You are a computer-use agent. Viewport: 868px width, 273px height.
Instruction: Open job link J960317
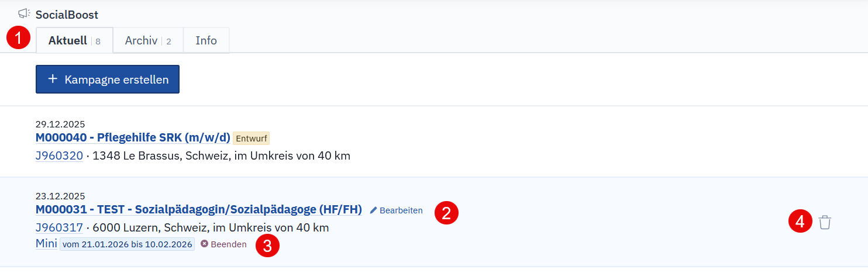pyautogui.click(x=59, y=227)
